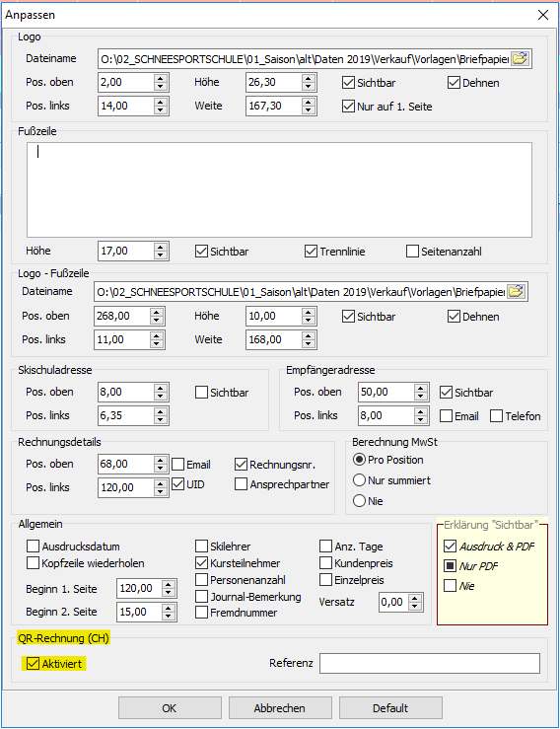Toggle the QR-Rechnung Aktiviert checkbox
This screenshot has width=560, height=729.
pos(33,664)
